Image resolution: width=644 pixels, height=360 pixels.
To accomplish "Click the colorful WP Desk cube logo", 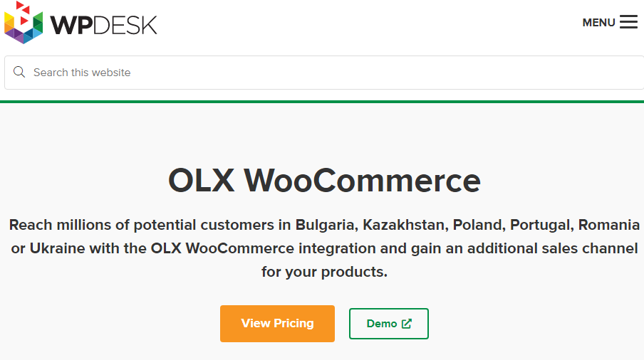I will (x=24, y=23).
